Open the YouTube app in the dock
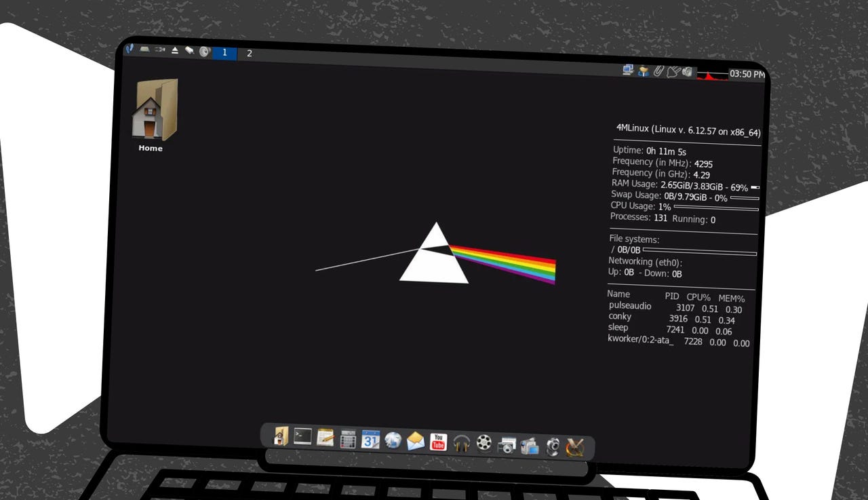The width and height of the screenshot is (868, 500). (x=438, y=442)
